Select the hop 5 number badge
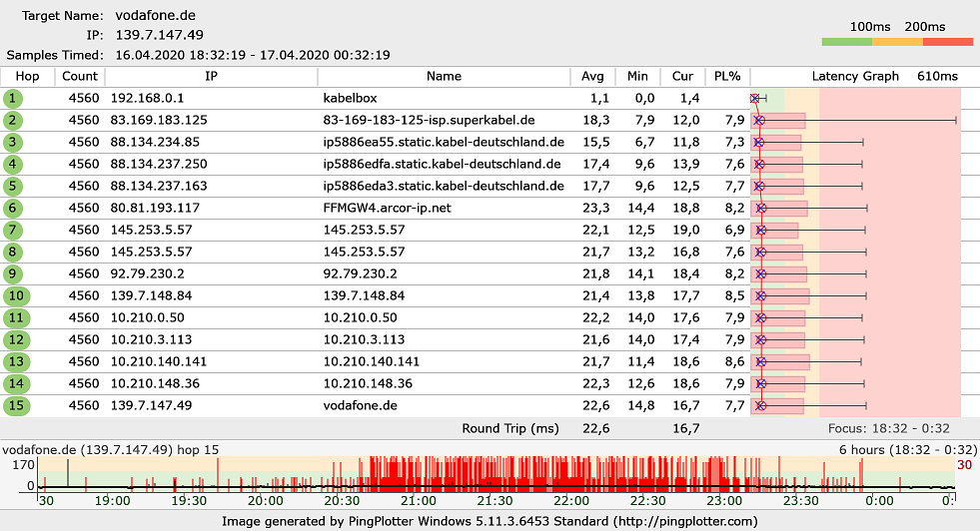Viewport: 980px width, 531px height. (13, 187)
